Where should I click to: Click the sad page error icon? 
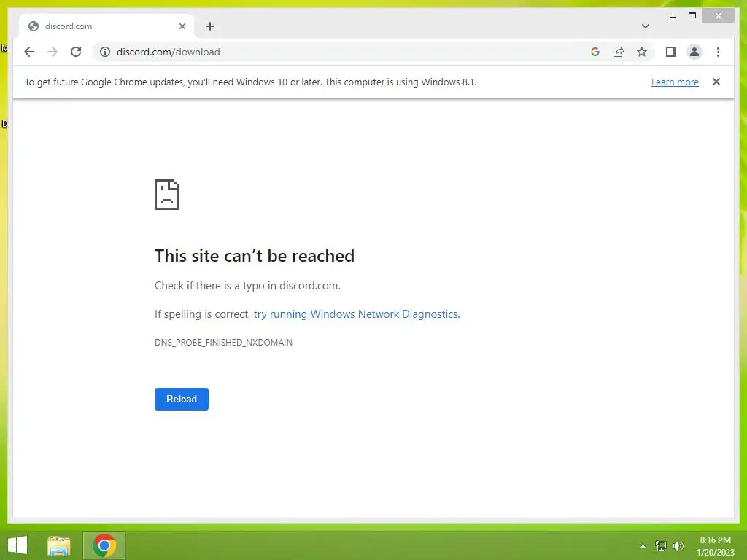point(167,194)
